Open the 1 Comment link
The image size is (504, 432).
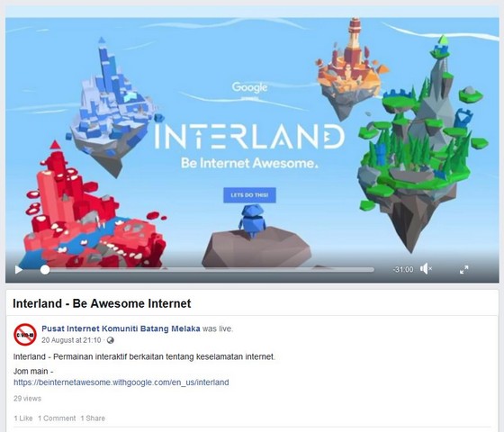coord(57,418)
